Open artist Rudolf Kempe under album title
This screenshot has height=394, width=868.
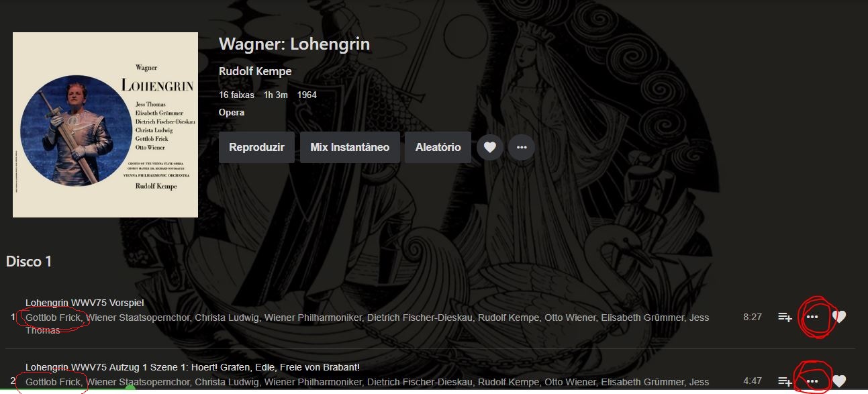coord(255,72)
